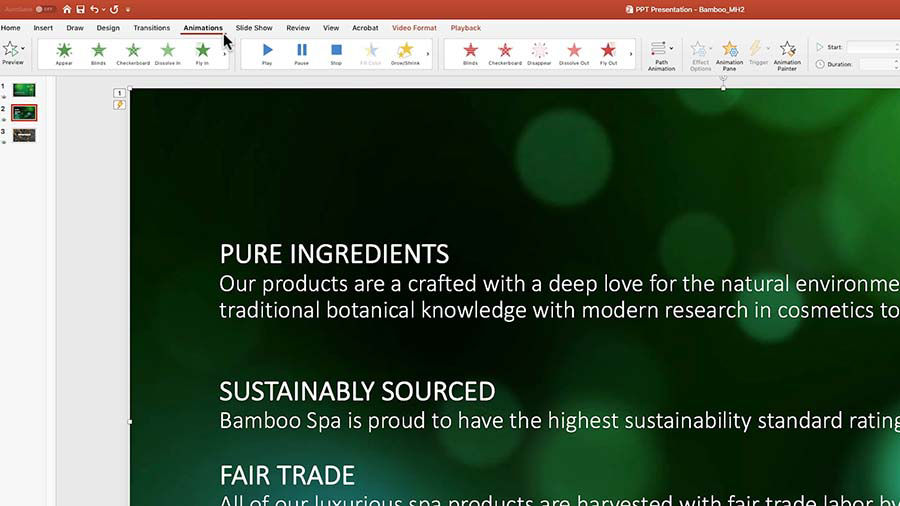Switch to the Playback tab
The image size is (900, 506).
465,28
